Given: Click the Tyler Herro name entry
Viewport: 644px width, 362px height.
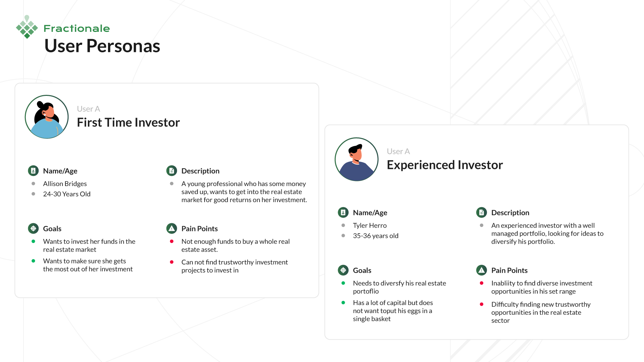Looking at the screenshot, I should click(x=370, y=226).
